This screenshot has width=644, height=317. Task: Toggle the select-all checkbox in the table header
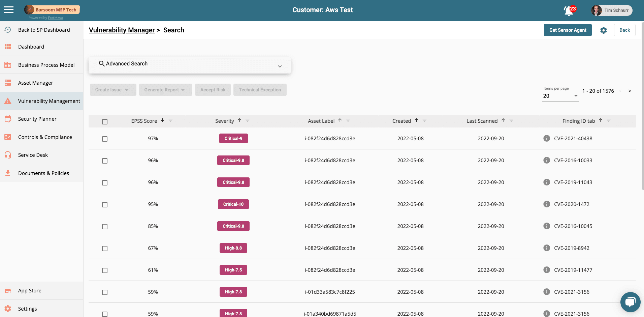click(105, 122)
